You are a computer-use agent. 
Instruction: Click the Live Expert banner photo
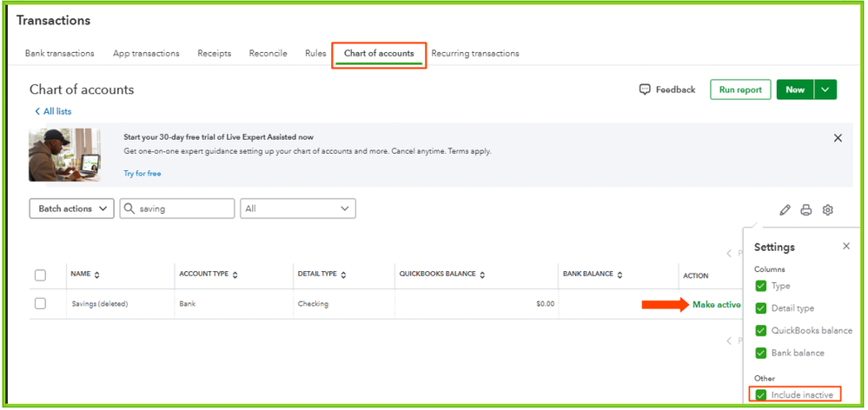click(65, 155)
